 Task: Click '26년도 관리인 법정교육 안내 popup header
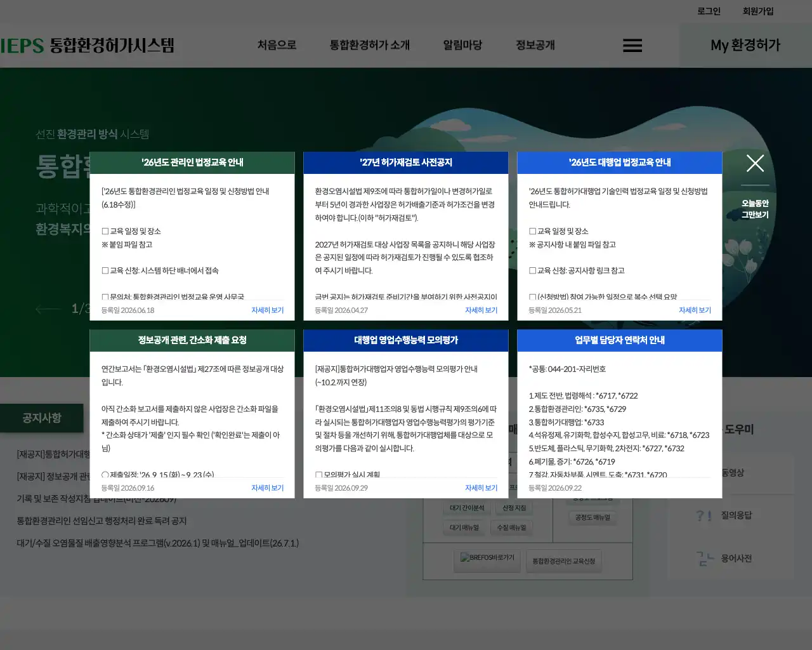(x=192, y=162)
